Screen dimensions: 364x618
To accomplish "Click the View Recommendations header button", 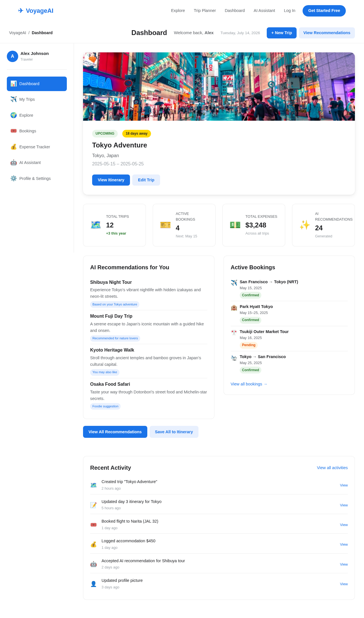I will pos(327,33).
